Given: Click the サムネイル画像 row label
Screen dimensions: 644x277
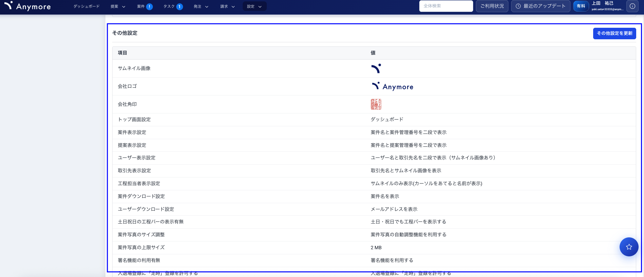Looking at the screenshot, I should tap(134, 68).
